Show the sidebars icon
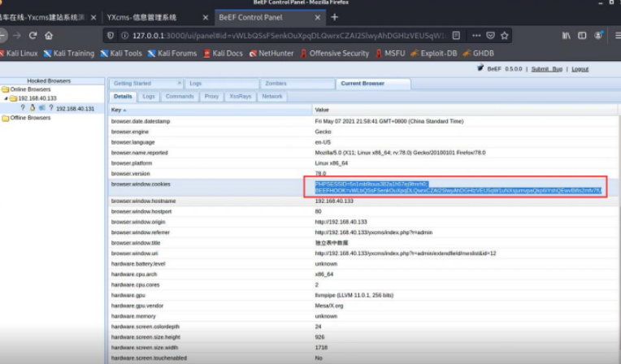Viewport: 621px width, 364px height. (582, 36)
